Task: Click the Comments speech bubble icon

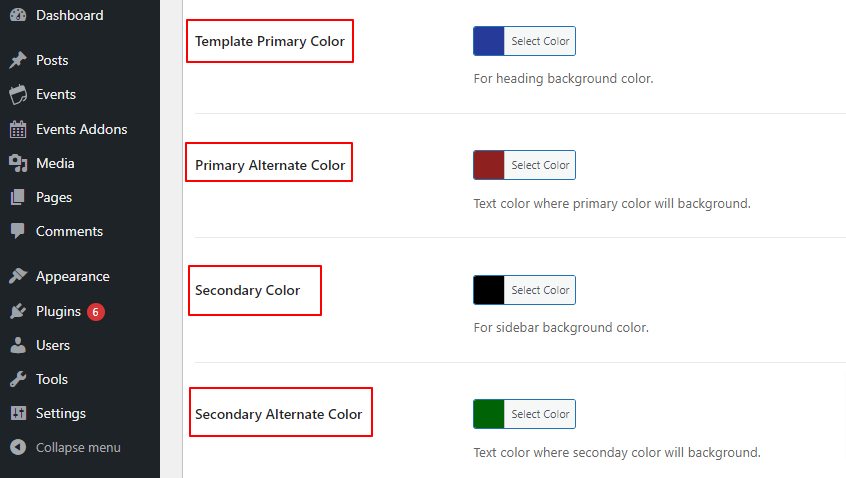Action: [x=17, y=231]
